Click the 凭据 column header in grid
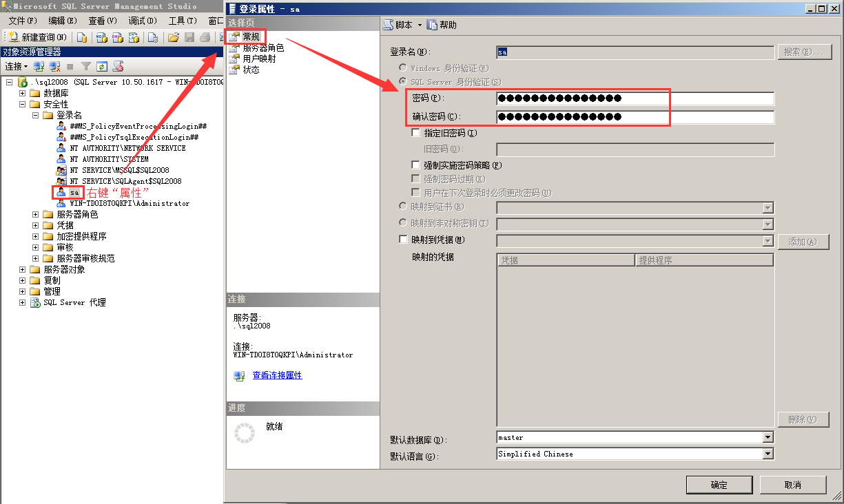 tap(566, 260)
